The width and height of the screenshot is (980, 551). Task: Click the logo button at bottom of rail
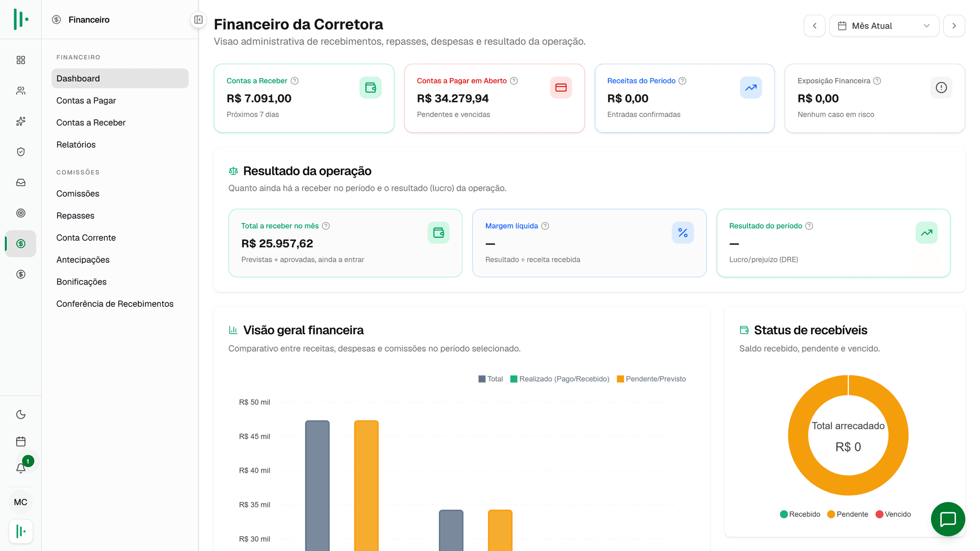click(x=20, y=532)
